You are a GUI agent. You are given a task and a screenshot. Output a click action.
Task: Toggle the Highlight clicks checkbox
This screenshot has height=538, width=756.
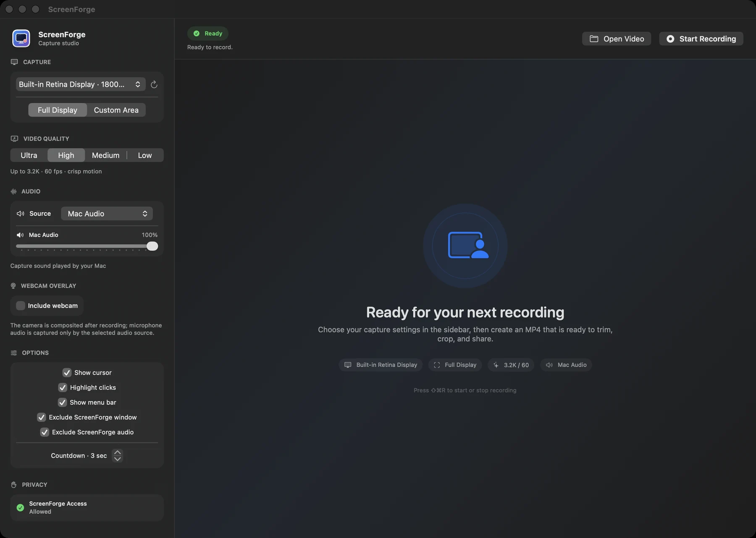pos(63,387)
